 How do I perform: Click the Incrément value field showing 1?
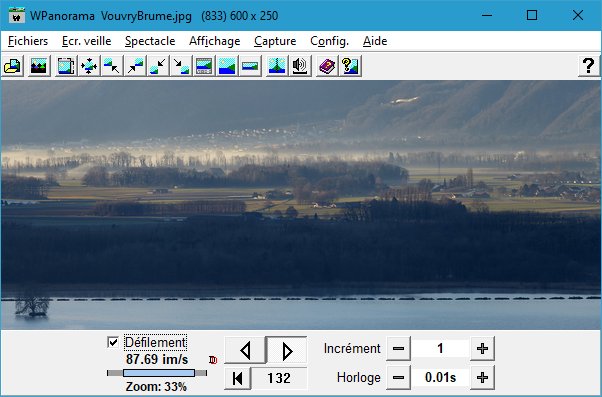coord(440,349)
